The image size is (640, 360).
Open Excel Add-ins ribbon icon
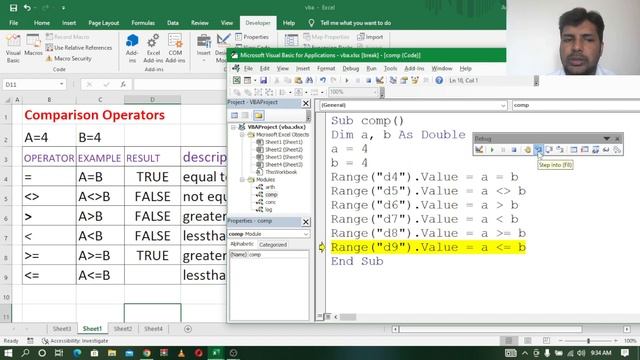pos(153,48)
